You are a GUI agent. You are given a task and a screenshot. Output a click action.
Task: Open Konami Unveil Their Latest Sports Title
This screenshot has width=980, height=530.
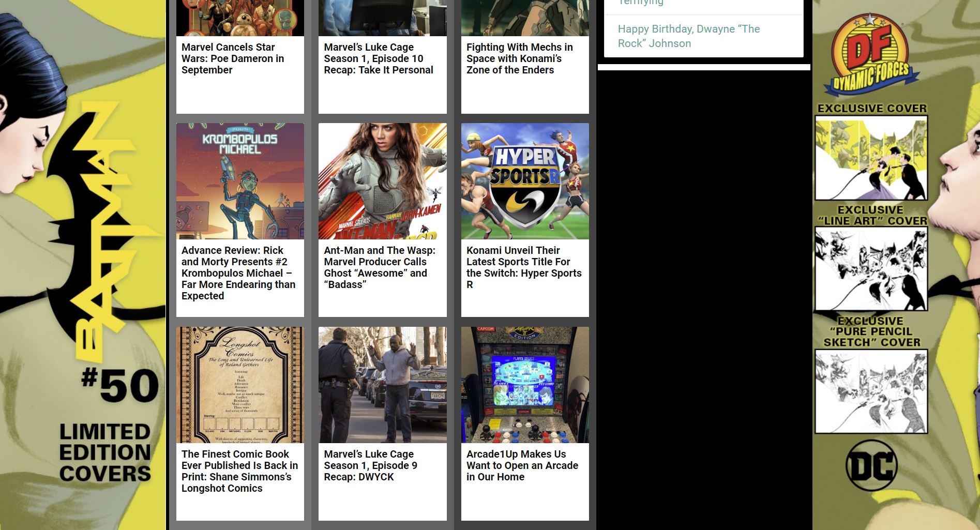click(x=523, y=267)
